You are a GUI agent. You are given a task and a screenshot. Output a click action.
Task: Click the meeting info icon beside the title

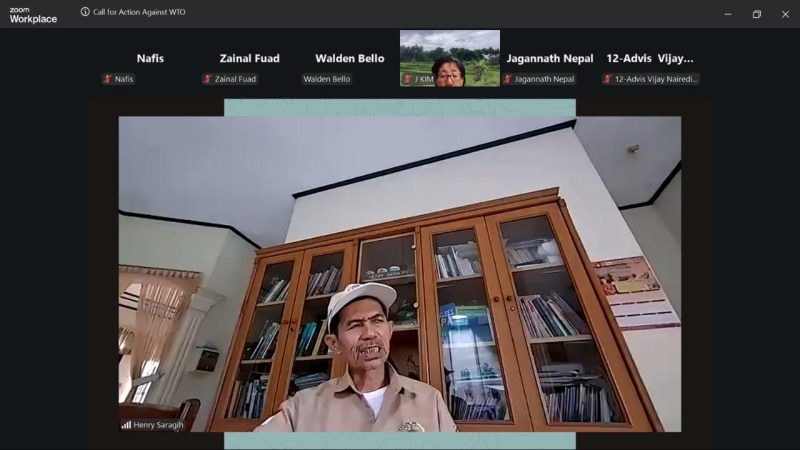point(85,12)
